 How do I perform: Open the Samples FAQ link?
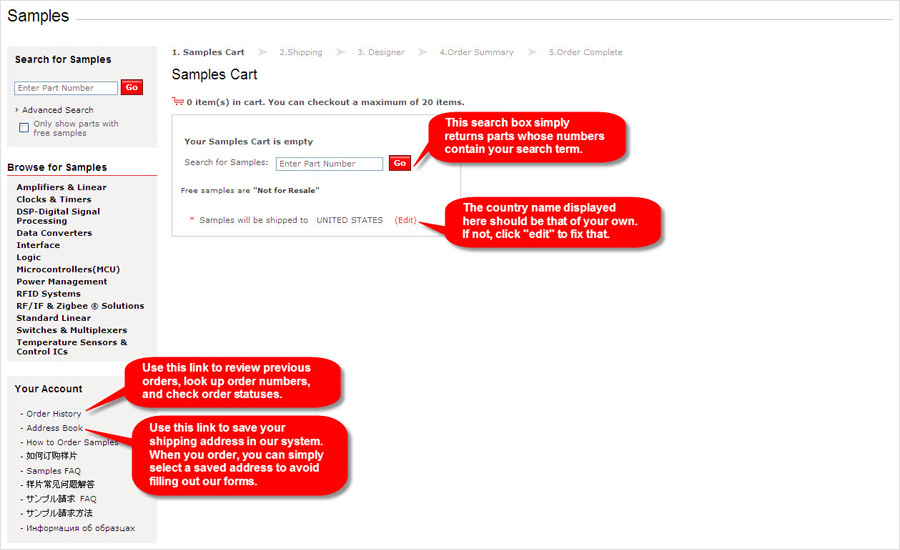(53, 471)
